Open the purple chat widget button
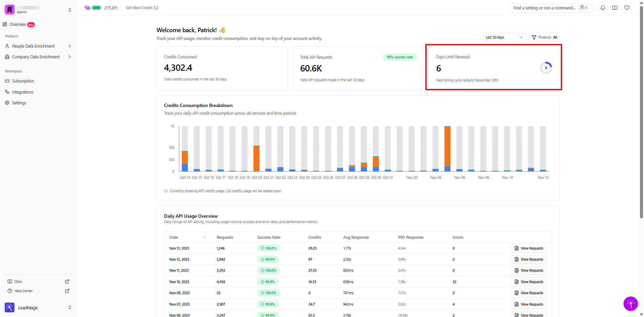 (x=631, y=304)
